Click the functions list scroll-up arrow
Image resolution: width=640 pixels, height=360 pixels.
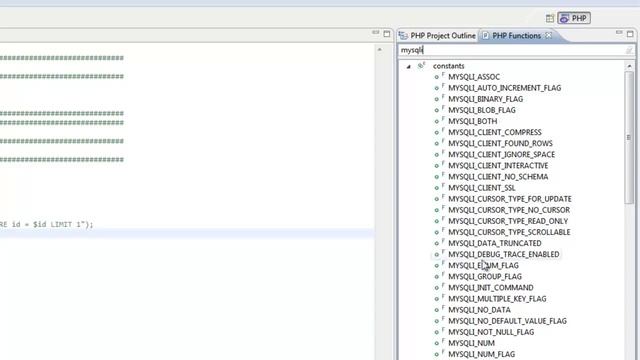(629, 66)
